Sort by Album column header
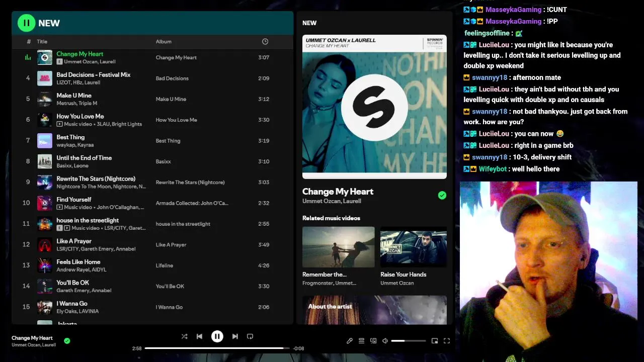644x362 pixels. click(164, 42)
